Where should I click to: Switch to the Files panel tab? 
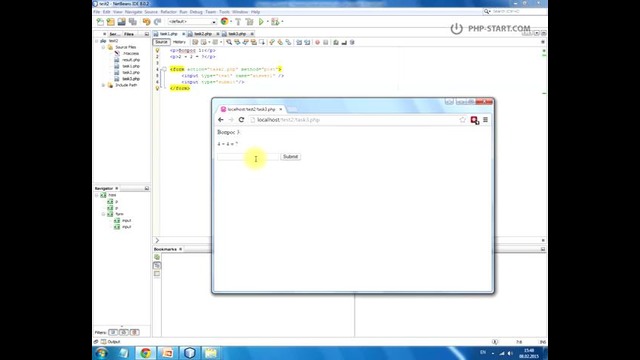pyautogui.click(x=129, y=34)
